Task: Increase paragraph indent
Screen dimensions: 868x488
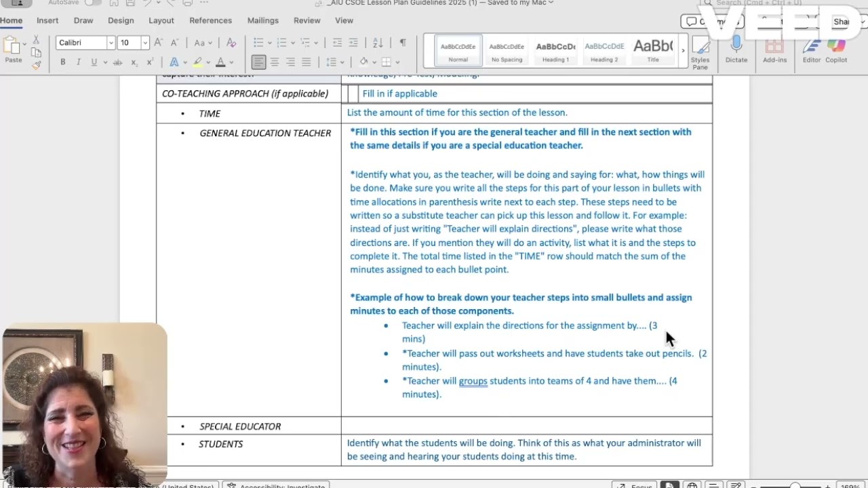Action: click(353, 42)
